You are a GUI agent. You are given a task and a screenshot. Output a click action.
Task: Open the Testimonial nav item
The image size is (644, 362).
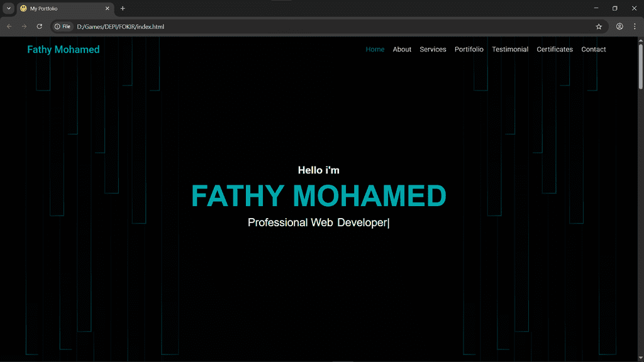pyautogui.click(x=510, y=49)
